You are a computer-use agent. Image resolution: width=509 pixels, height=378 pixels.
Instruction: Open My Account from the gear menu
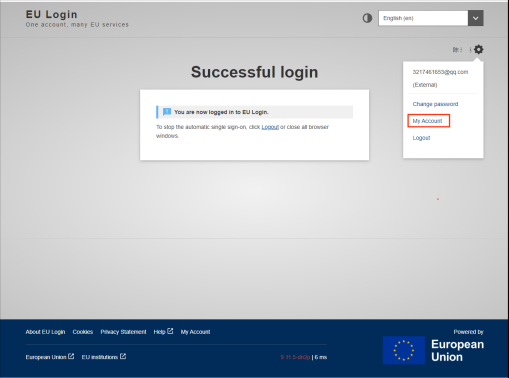point(427,121)
